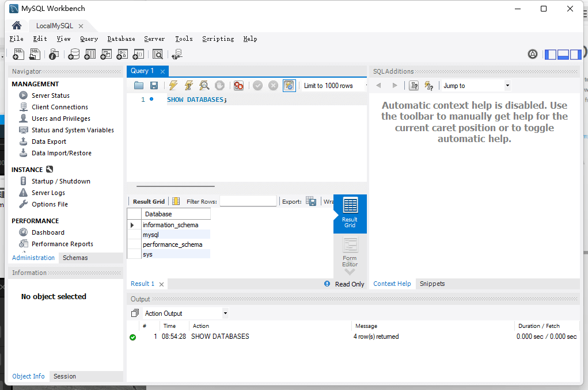
Task: Open script file in query editor
Action: (x=139, y=85)
